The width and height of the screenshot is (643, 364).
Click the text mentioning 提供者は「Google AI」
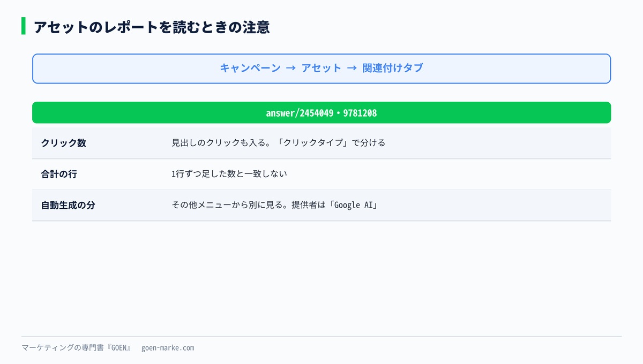pos(275,205)
